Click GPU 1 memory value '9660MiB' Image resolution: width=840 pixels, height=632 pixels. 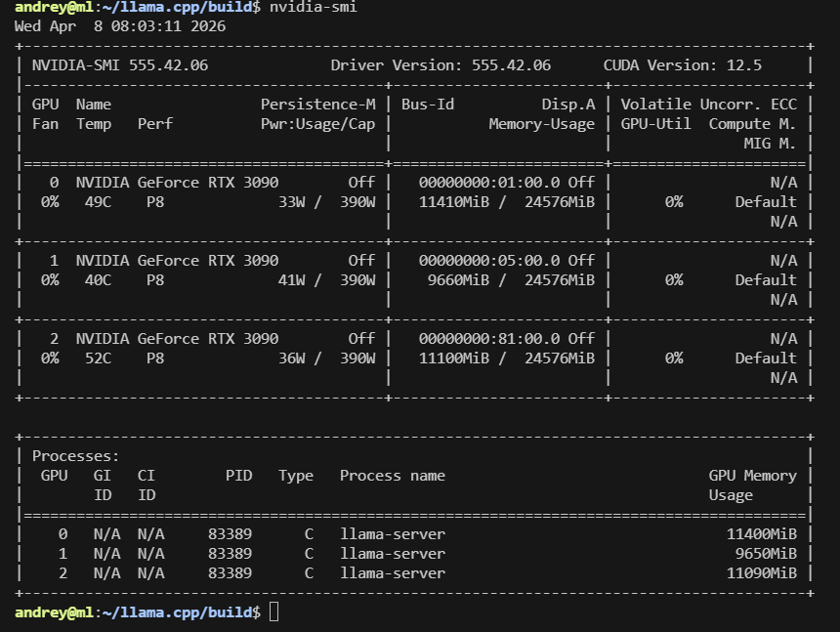[458, 280]
